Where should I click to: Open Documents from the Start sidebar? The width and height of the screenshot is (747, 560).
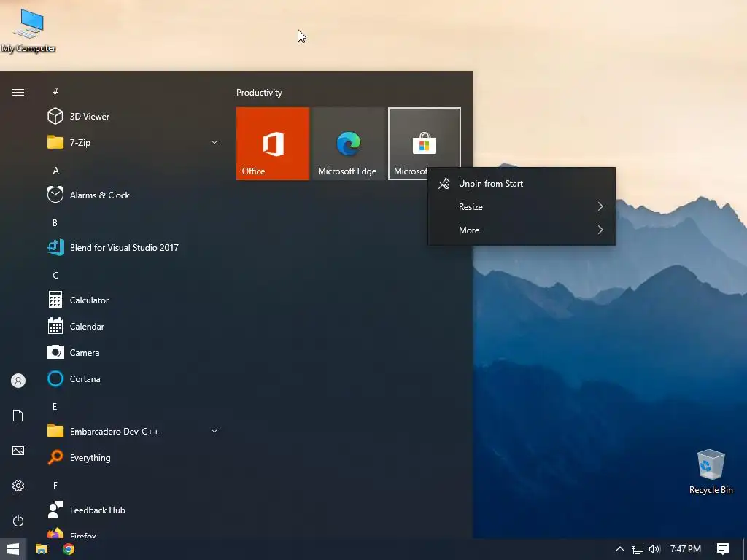18,416
